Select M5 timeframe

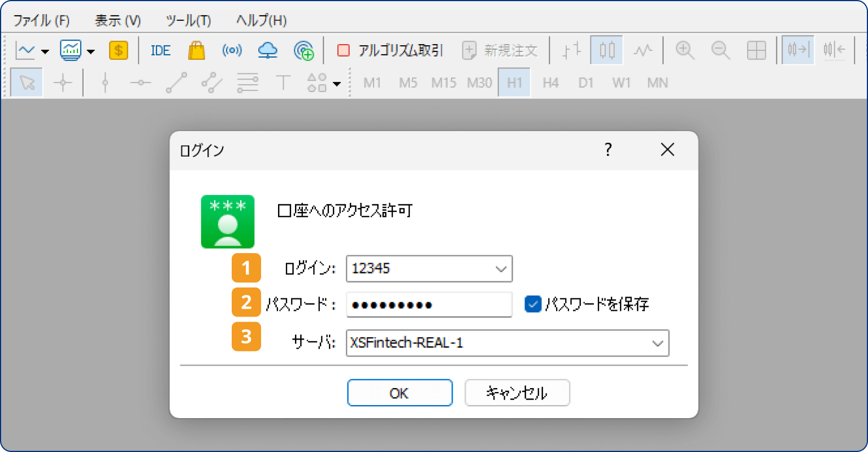[x=407, y=83]
